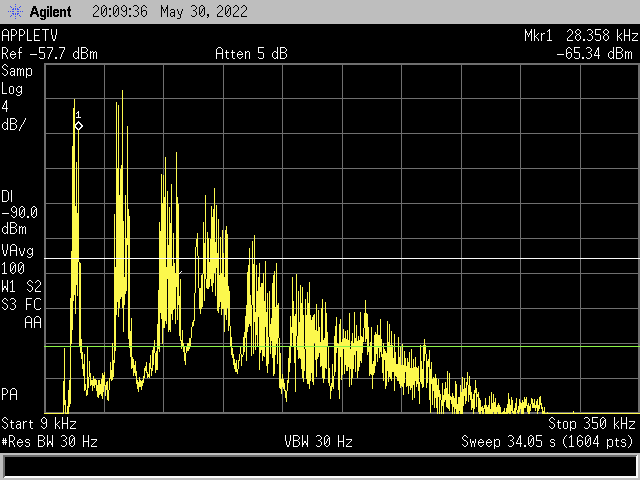
Task: Click the -65.34 dBm marker amplitude readout
Action: [x=596, y=53]
